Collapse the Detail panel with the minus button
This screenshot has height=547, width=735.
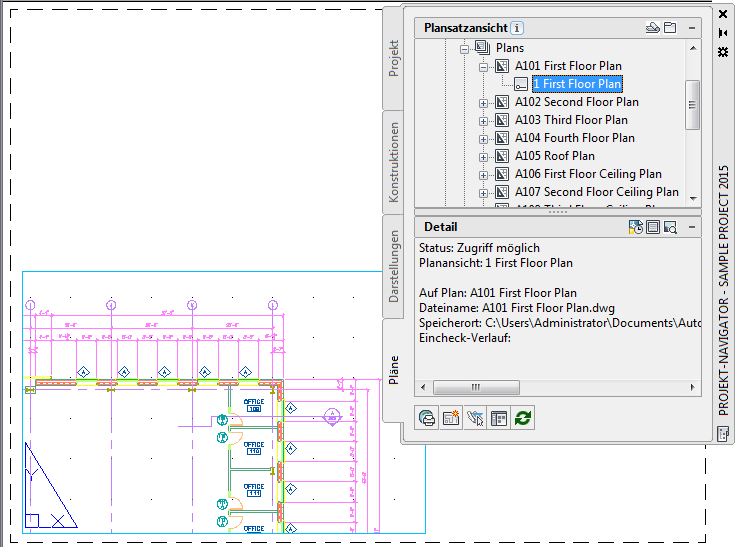(692, 227)
